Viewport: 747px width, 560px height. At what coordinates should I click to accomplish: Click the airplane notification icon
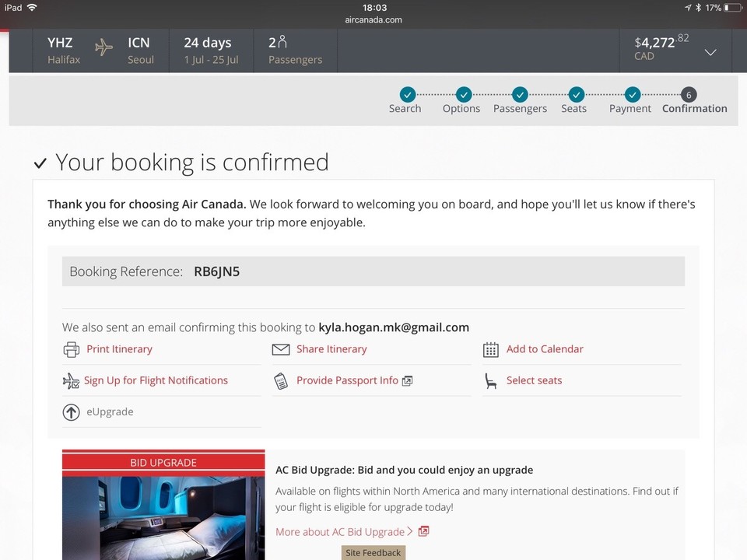71,381
